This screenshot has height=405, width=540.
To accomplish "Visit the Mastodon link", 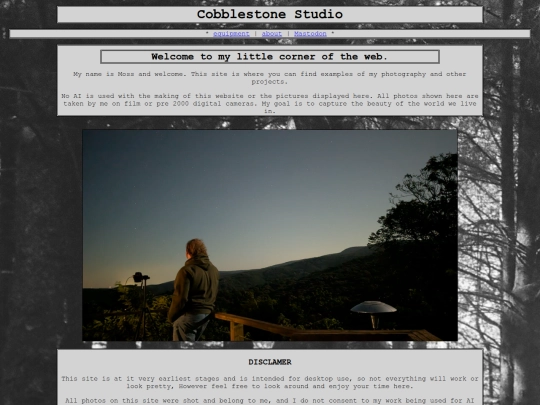I will point(310,34).
